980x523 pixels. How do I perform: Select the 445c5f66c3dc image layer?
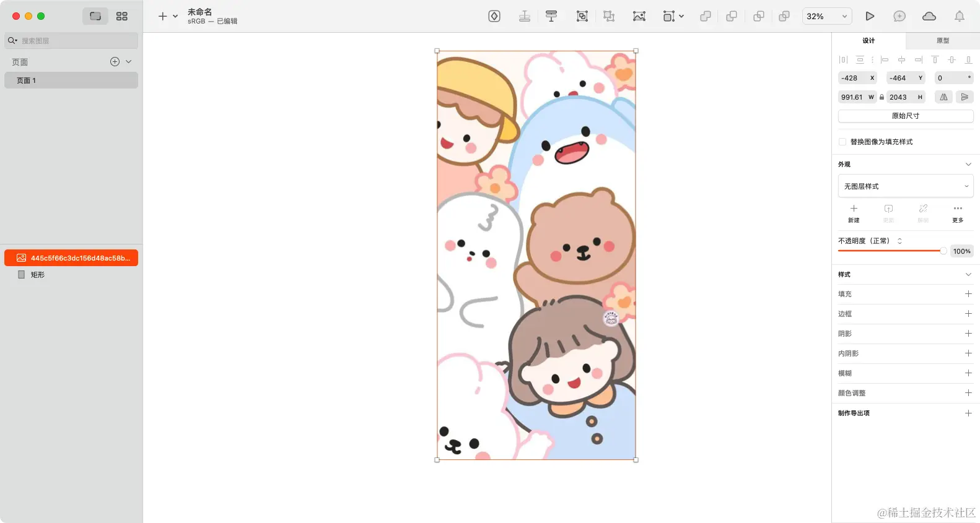pos(71,258)
